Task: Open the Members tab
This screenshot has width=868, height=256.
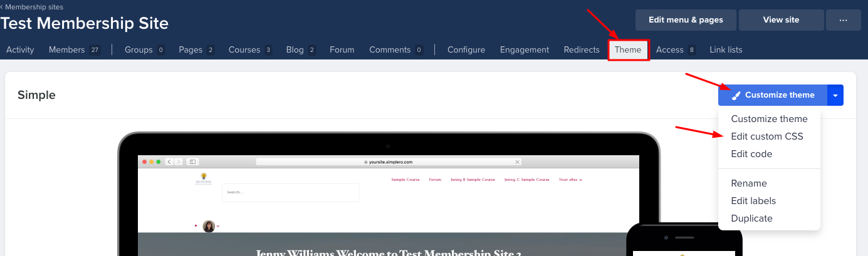Action: coord(74,49)
